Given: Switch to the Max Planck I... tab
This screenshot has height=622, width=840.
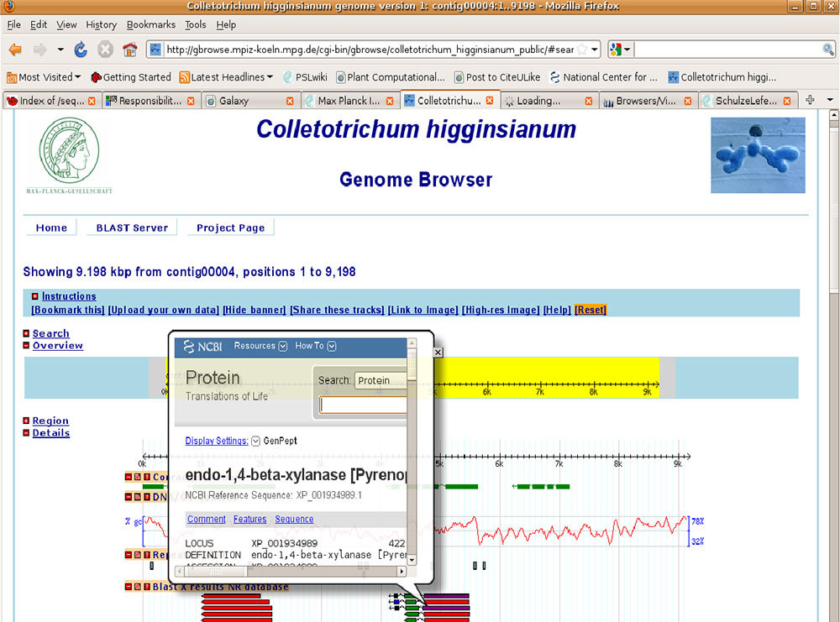Looking at the screenshot, I should coord(349,101).
